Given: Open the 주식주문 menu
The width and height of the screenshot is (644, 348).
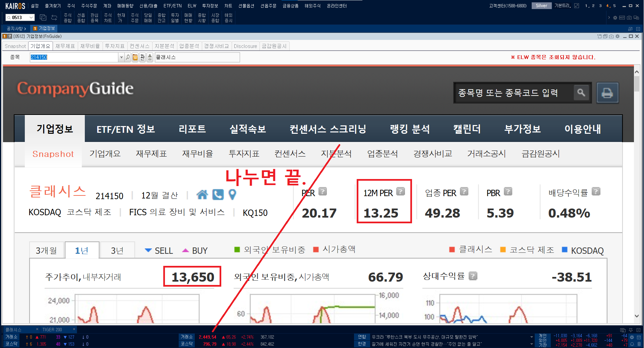Looking at the screenshot, I should (89, 6).
